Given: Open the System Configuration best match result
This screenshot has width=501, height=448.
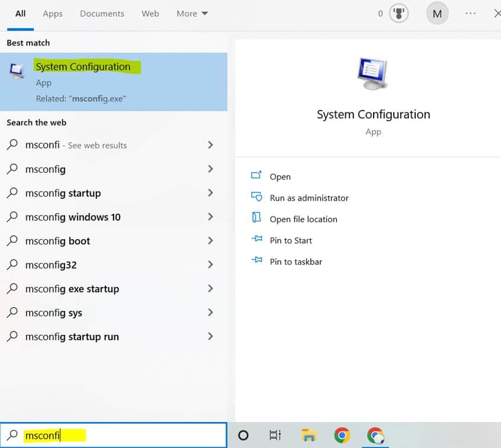Looking at the screenshot, I should (114, 82).
